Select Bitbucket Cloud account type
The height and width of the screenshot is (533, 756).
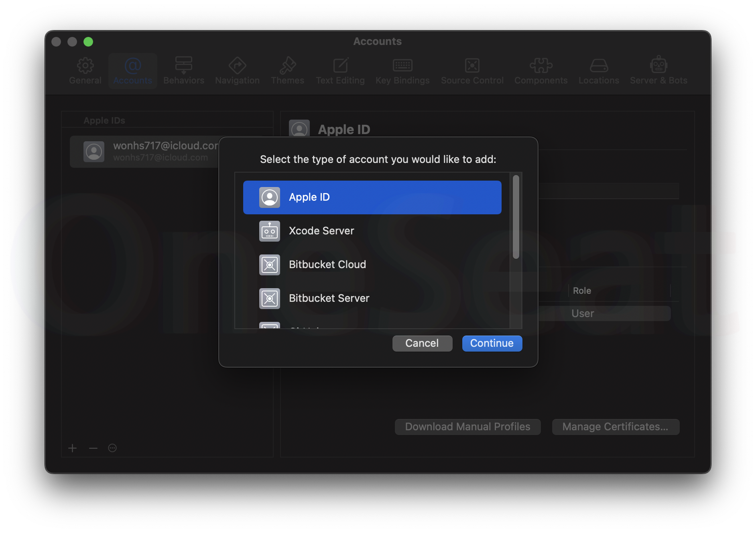pos(372,265)
